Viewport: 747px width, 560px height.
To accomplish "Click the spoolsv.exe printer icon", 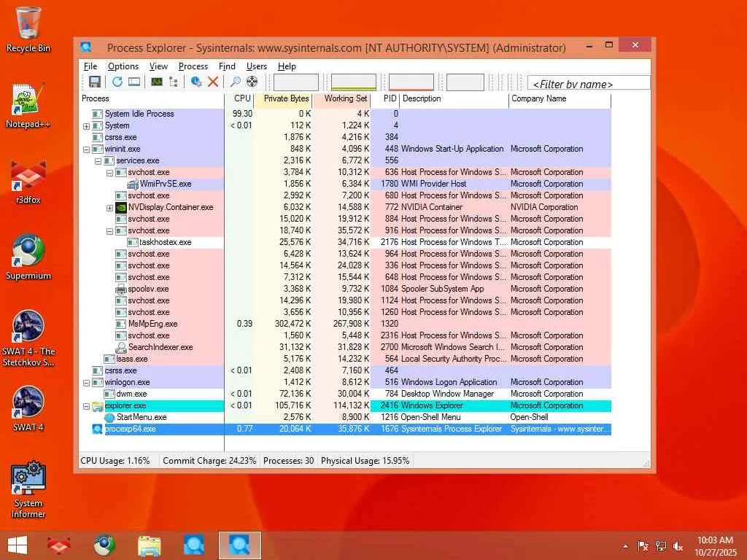I will [121, 289].
